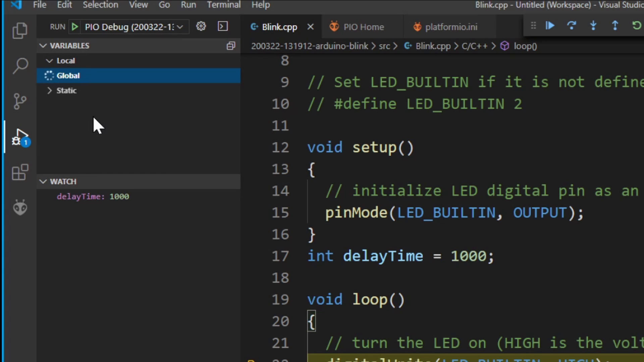The width and height of the screenshot is (644, 362).
Task: Place cursor on delayTime in line 17
Action: (x=383, y=256)
